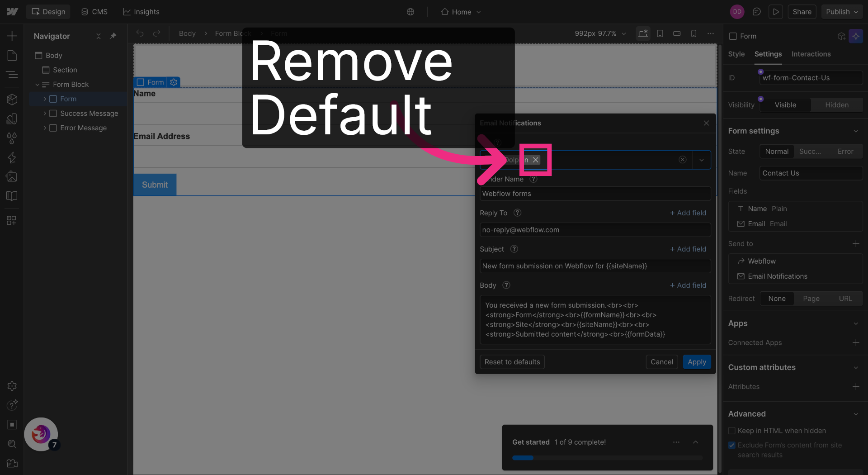Image resolution: width=868 pixels, height=475 pixels.
Task: Click the Get started progress bar
Action: [607, 458]
